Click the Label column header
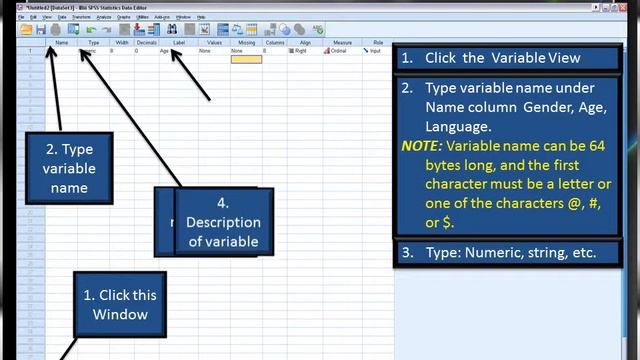The width and height of the screenshot is (640, 360). coord(179,42)
